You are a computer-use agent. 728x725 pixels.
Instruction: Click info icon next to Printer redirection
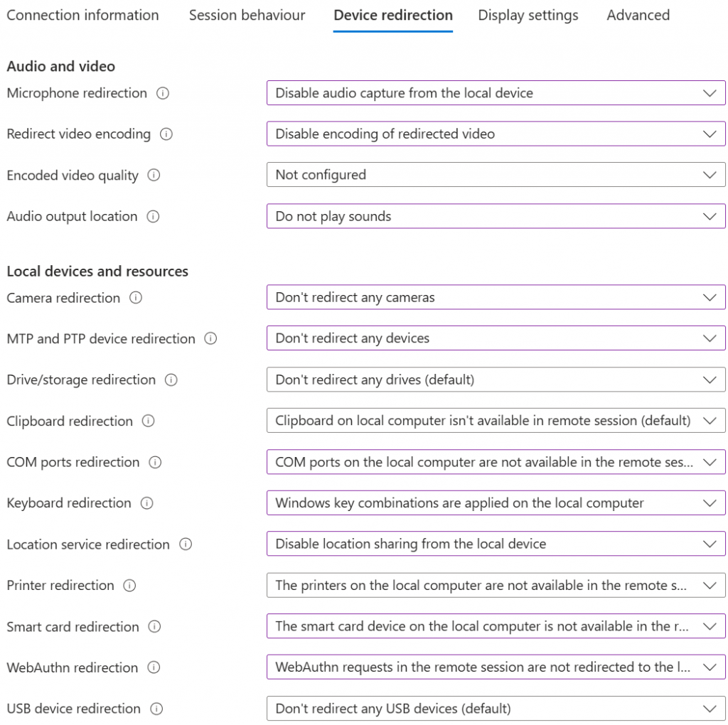(129, 586)
